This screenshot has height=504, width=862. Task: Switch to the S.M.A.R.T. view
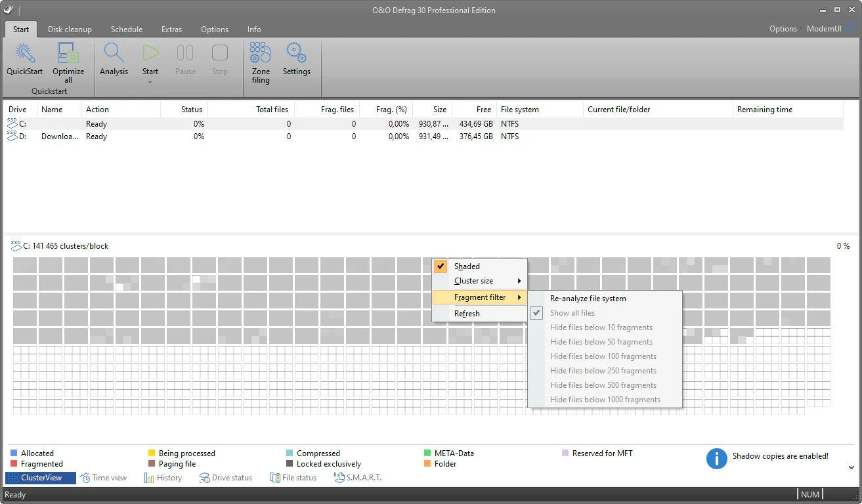tap(358, 478)
